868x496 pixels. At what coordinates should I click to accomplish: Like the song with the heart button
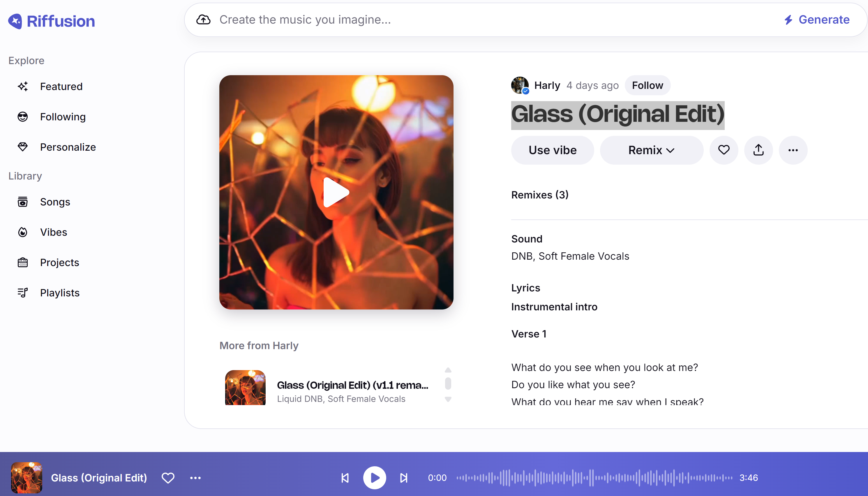coord(724,150)
